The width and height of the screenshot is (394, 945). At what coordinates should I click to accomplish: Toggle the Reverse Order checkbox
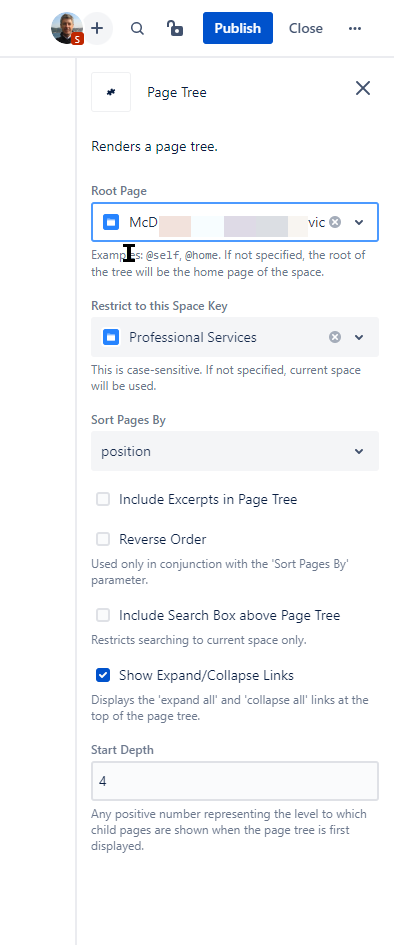103,539
